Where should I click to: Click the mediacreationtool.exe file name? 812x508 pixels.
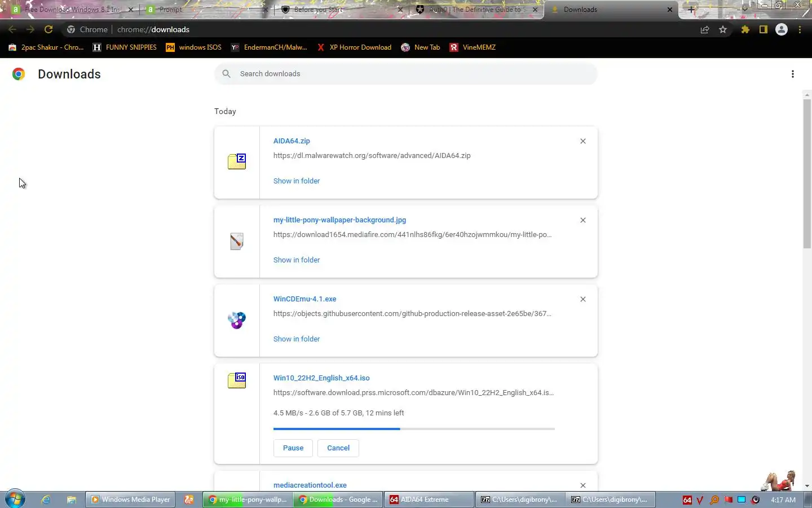tap(310, 485)
